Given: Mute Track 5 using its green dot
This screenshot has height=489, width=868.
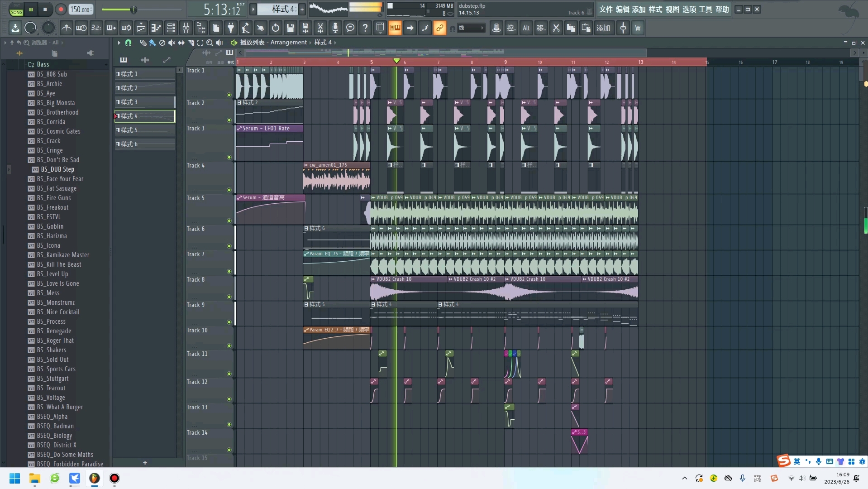Looking at the screenshot, I should click(x=229, y=221).
